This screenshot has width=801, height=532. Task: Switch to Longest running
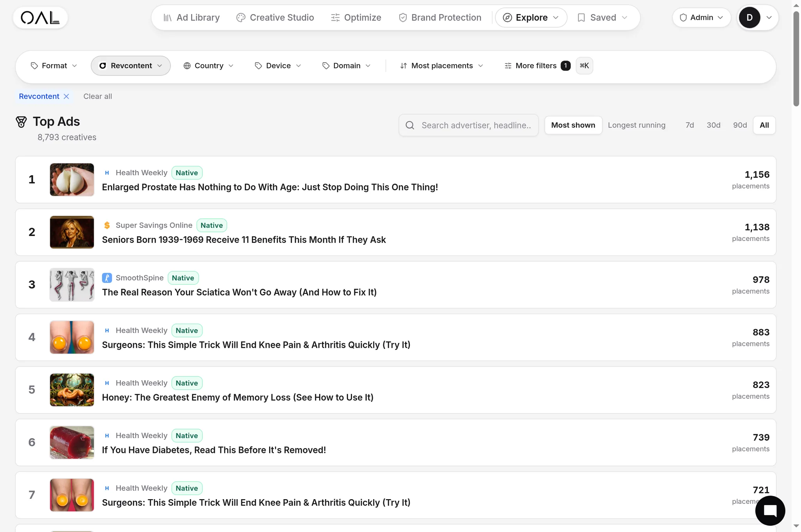pos(636,125)
